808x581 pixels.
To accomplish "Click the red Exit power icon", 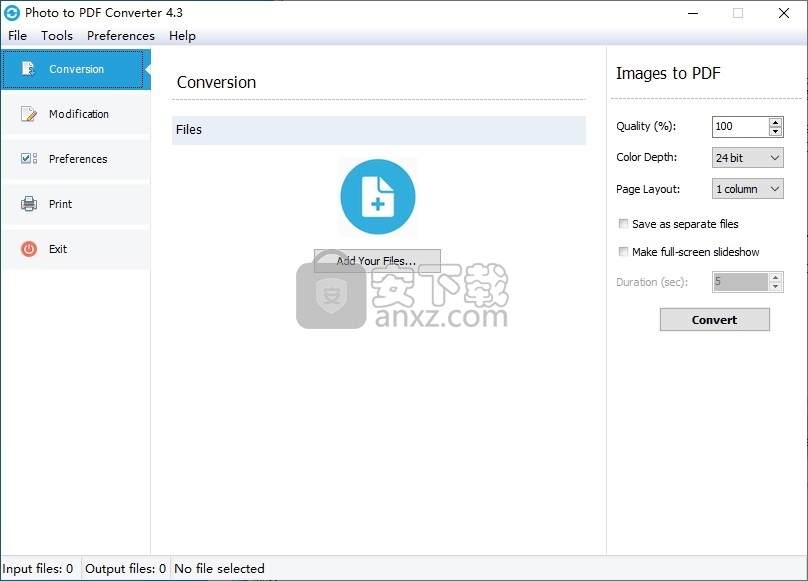I will click(x=29, y=249).
